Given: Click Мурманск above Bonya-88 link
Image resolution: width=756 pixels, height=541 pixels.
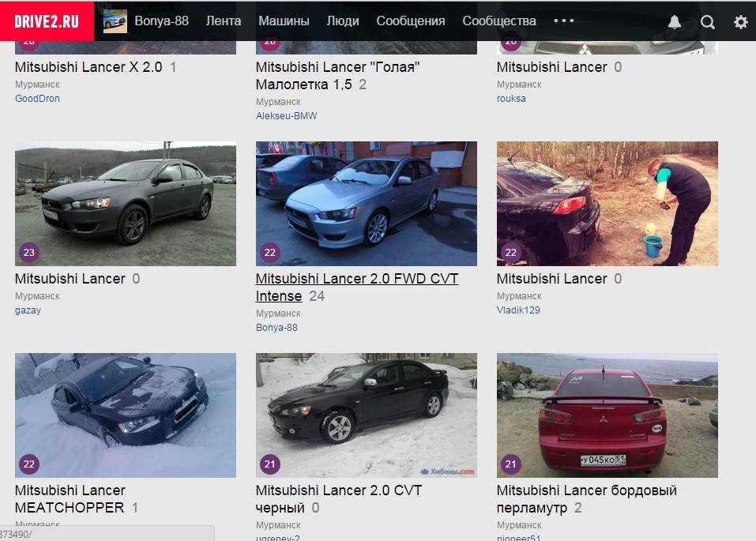Looking at the screenshot, I should [278, 314].
